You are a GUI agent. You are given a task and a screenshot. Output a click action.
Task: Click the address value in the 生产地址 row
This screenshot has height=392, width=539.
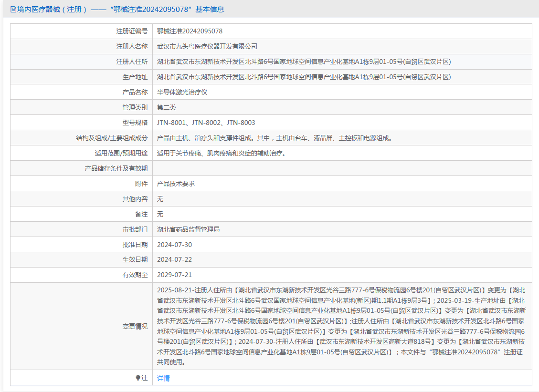click(304, 77)
